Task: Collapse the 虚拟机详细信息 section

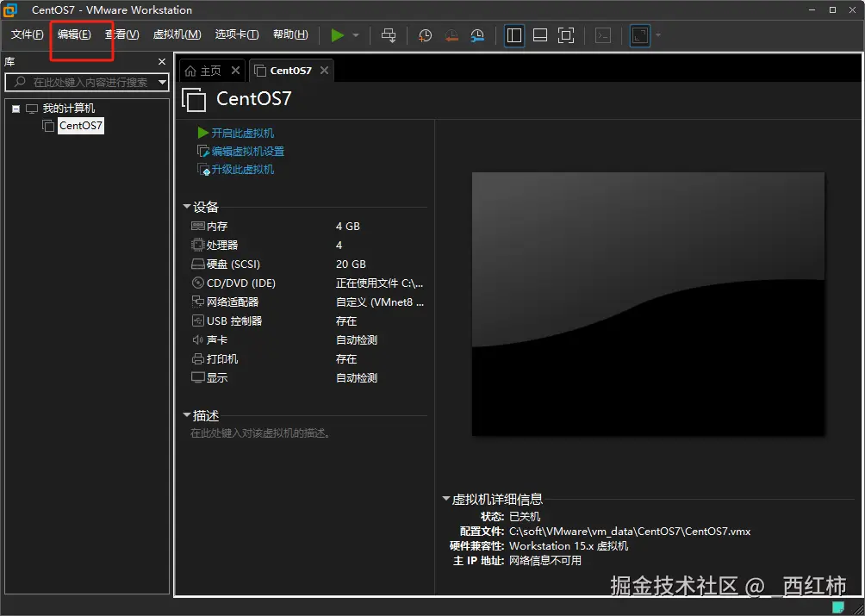Action: (446, 499)
